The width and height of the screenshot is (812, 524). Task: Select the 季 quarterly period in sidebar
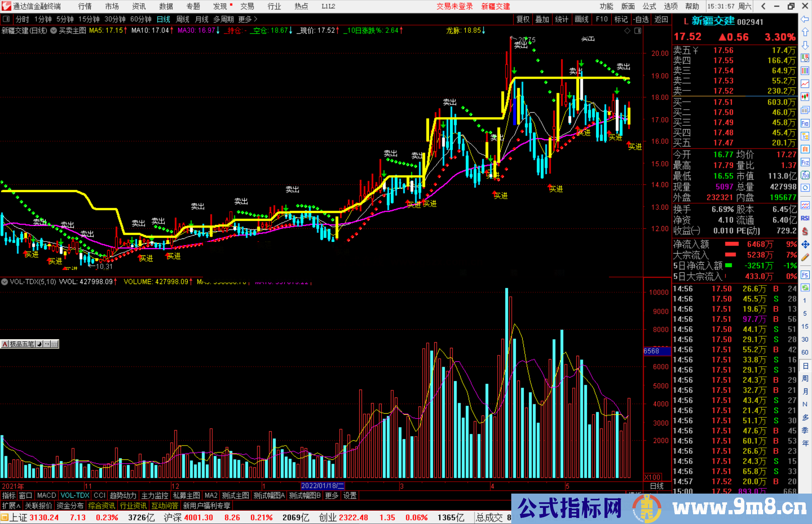(805, 430)
